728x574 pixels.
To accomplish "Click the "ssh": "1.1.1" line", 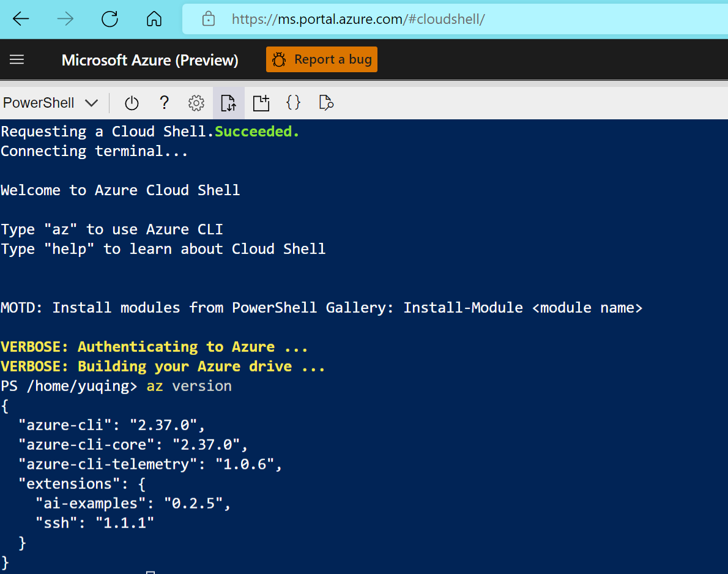I will (95, 523).
